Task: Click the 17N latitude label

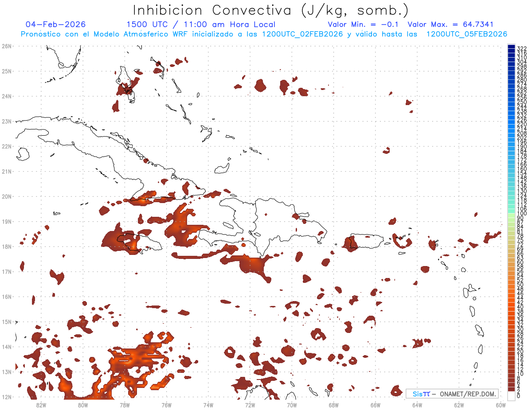Action: pyautogui.click(x=6, y=271)
